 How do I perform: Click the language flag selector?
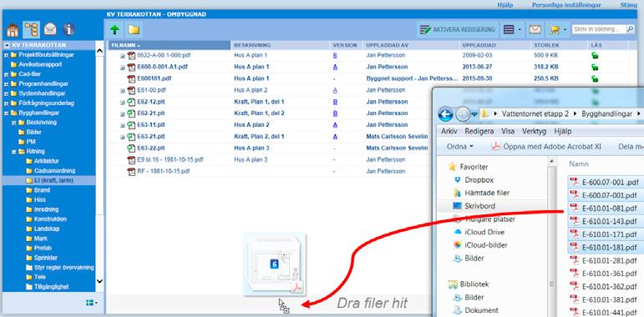tap(92, 303)
